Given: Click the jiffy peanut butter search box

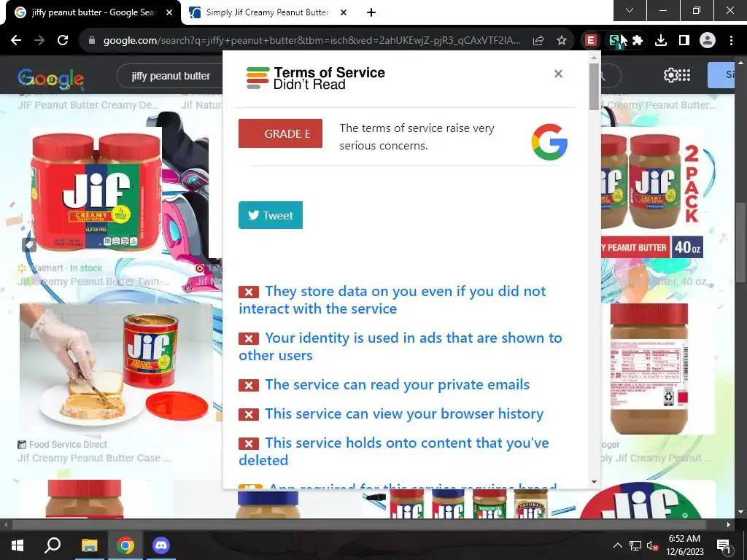Looking at the screenshot, I should pos(171,76).
